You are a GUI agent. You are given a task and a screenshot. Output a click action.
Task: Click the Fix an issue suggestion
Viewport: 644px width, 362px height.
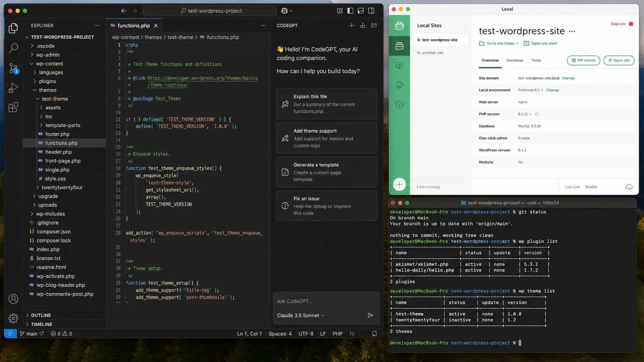click(326, 206)
